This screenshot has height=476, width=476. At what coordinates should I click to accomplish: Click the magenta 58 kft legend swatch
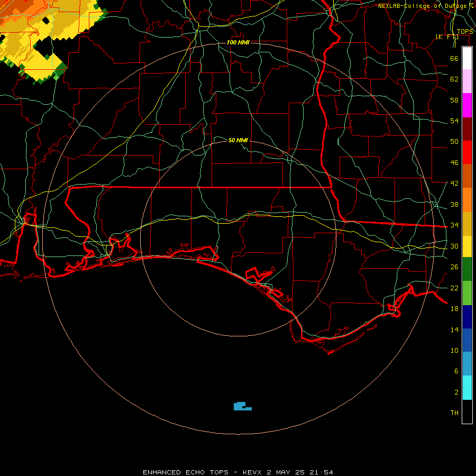point(467,105)
